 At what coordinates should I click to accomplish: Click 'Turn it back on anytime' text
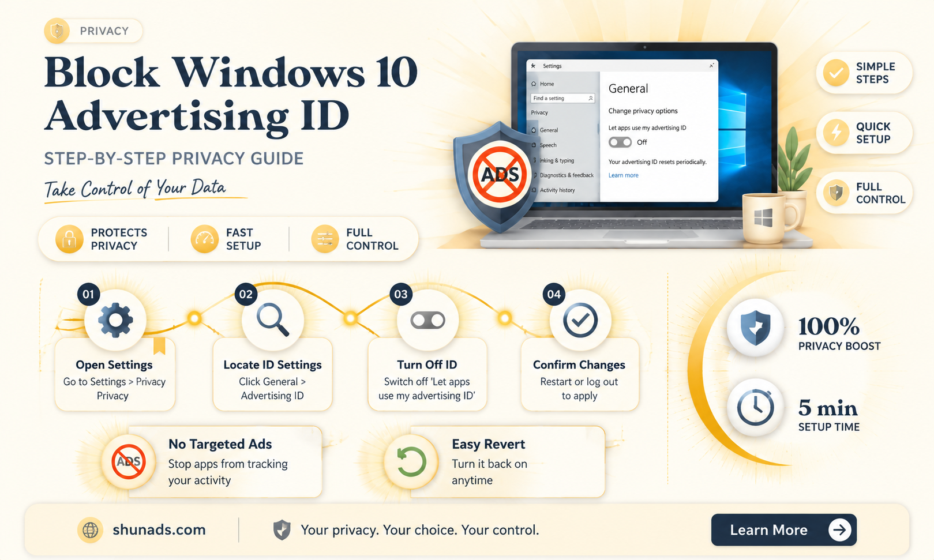point(489,472)
